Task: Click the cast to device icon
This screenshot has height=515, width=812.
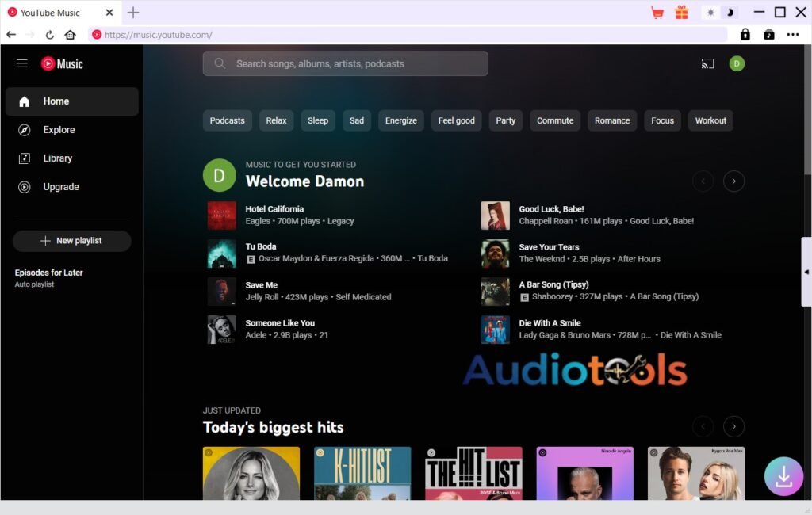Action: (707, 63)
